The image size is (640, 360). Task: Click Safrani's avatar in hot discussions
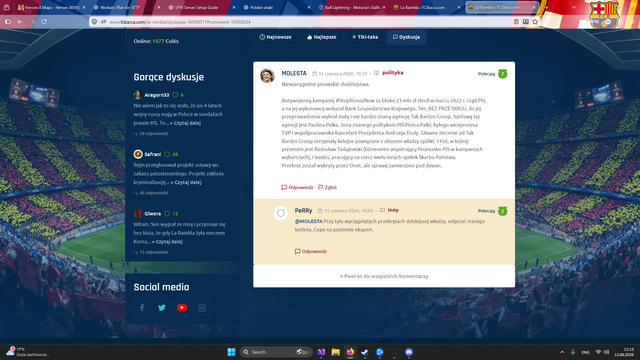point(138,154)
